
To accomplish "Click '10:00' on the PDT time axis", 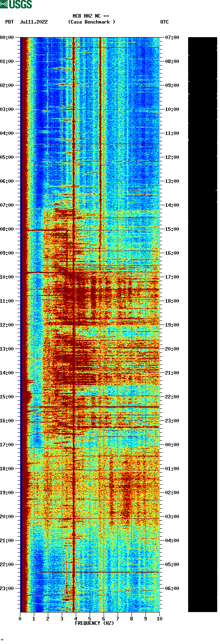I will click(7, 277).
